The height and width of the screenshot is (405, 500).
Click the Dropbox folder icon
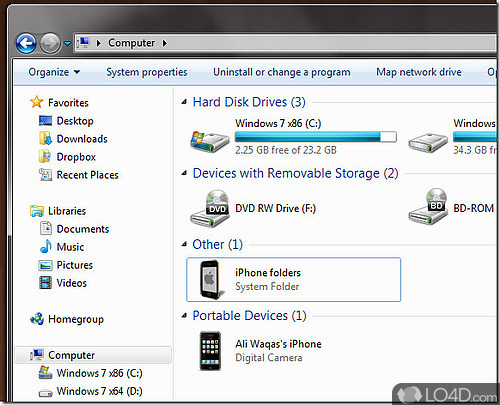(45, 156)
